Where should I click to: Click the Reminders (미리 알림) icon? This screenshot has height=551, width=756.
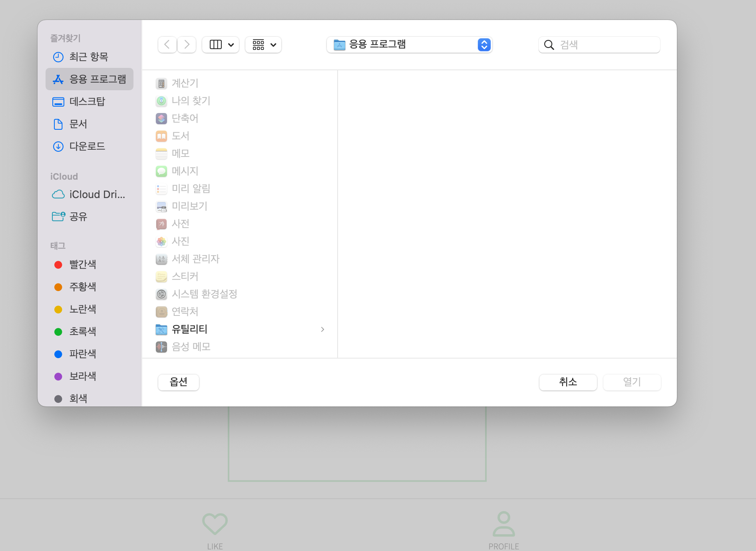pos(161,189)
